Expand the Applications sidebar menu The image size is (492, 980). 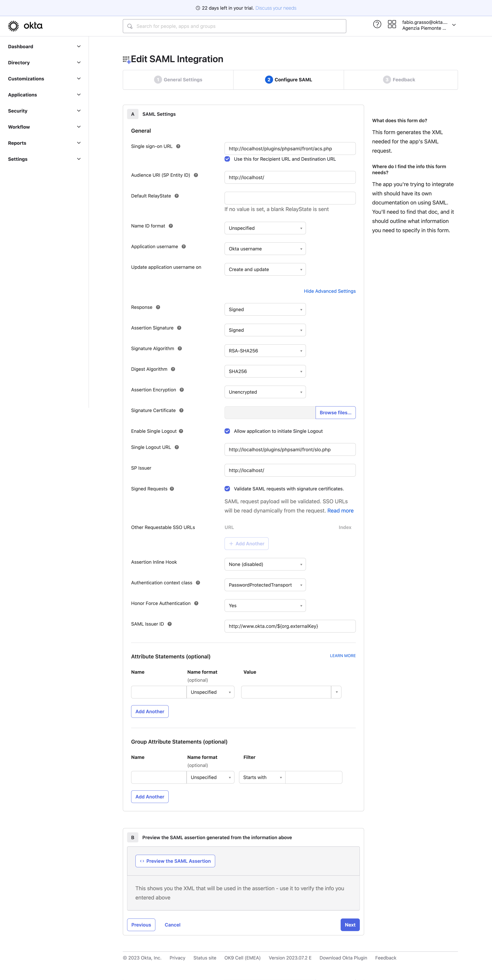pos(44,95)
